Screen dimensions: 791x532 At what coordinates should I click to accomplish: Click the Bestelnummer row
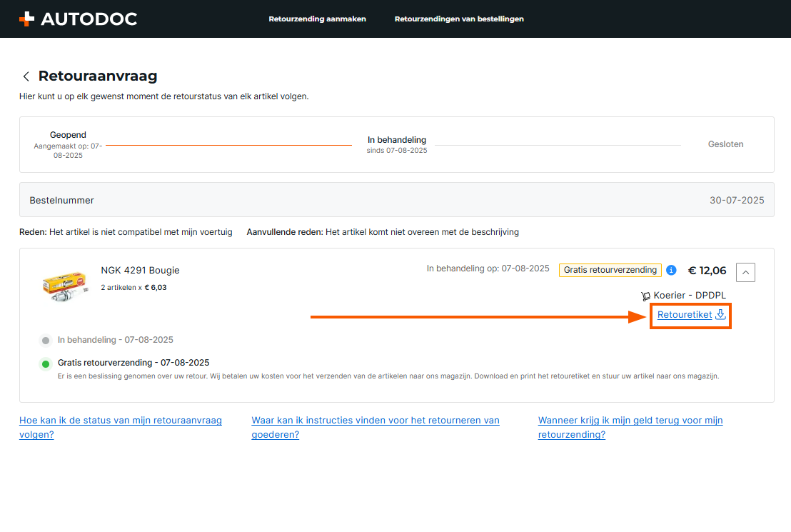coord(396,200)
